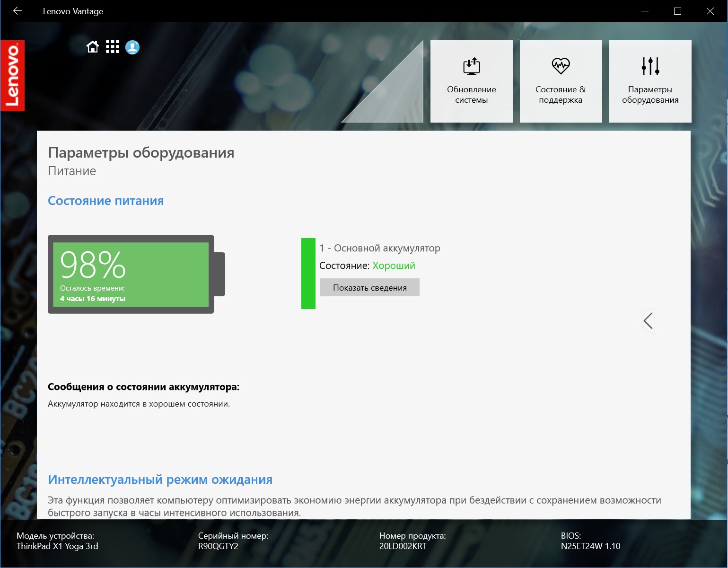Open the Обновление системы tile
The image size is (728, 568).
pos(472,81)
